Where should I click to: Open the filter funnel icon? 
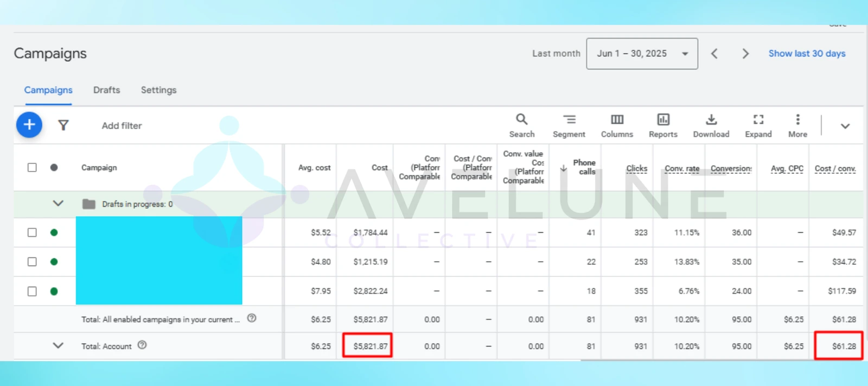click(63, 125)
